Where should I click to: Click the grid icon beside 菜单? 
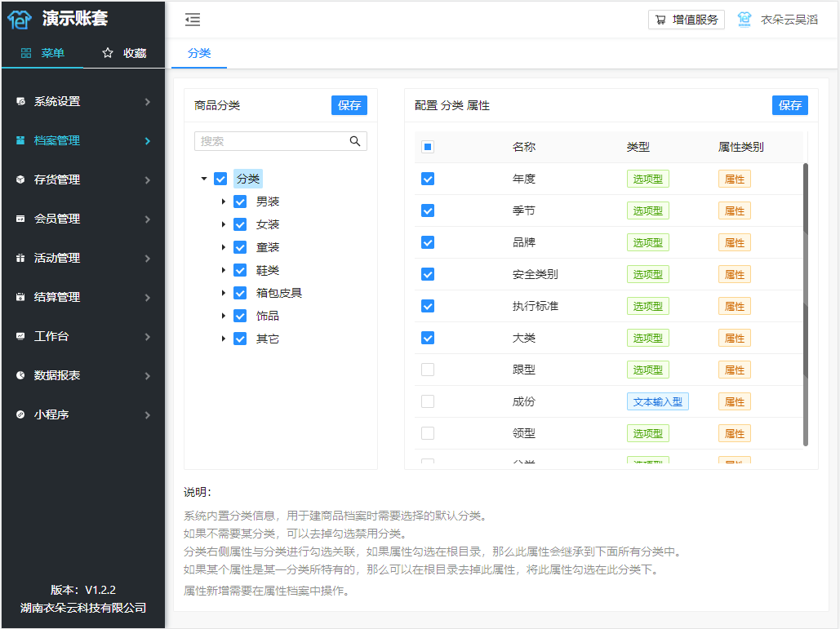click(26, 52)
